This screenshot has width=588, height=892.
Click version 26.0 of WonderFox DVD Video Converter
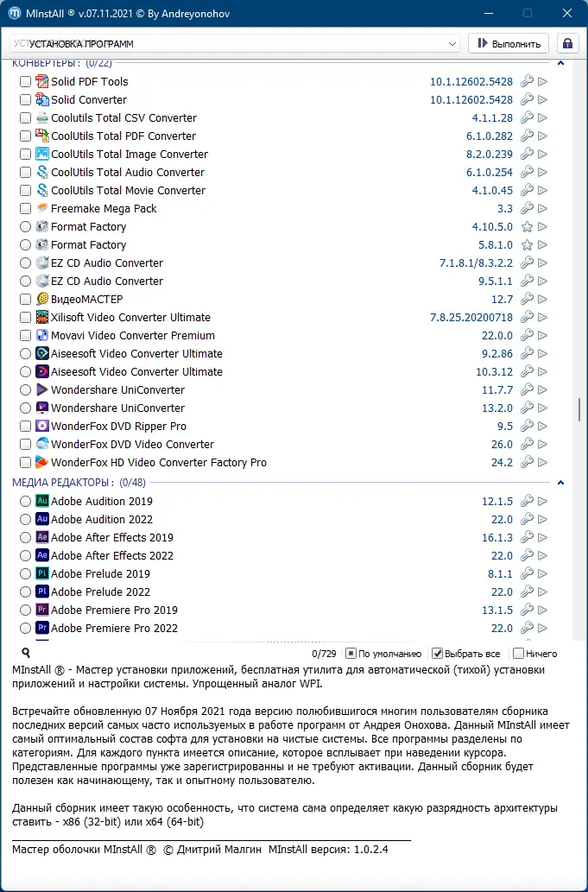coord(503,445)
